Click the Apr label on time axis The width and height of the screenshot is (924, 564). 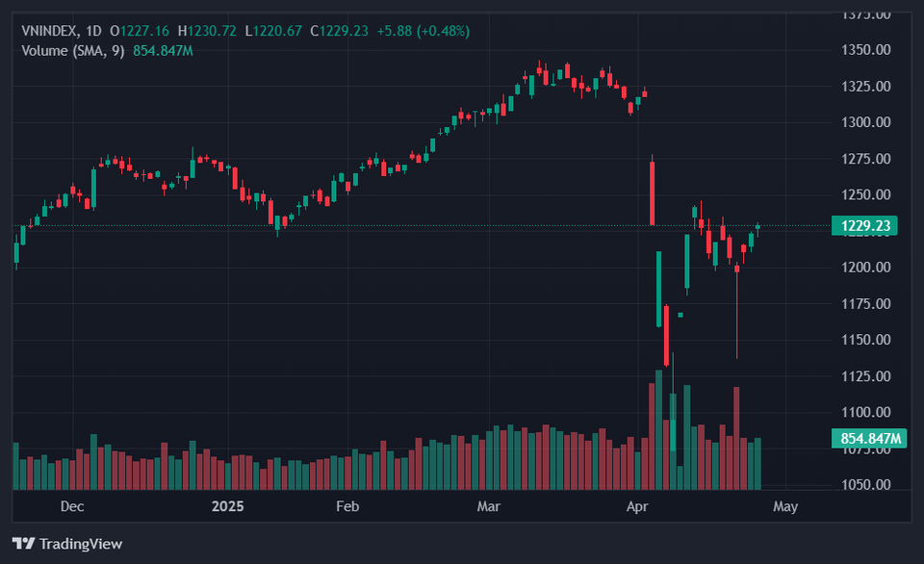click(x=637, y=506)
